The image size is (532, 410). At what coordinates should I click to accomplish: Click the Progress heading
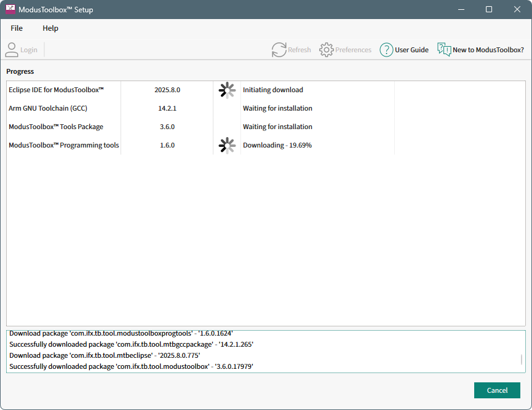pyautogui.click(x=20, y=71)
